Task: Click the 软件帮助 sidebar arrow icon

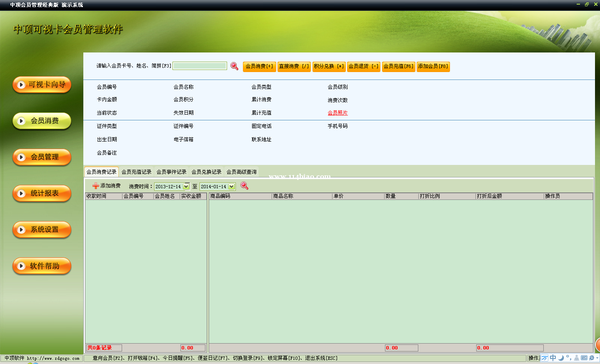Action: [21, 266]
